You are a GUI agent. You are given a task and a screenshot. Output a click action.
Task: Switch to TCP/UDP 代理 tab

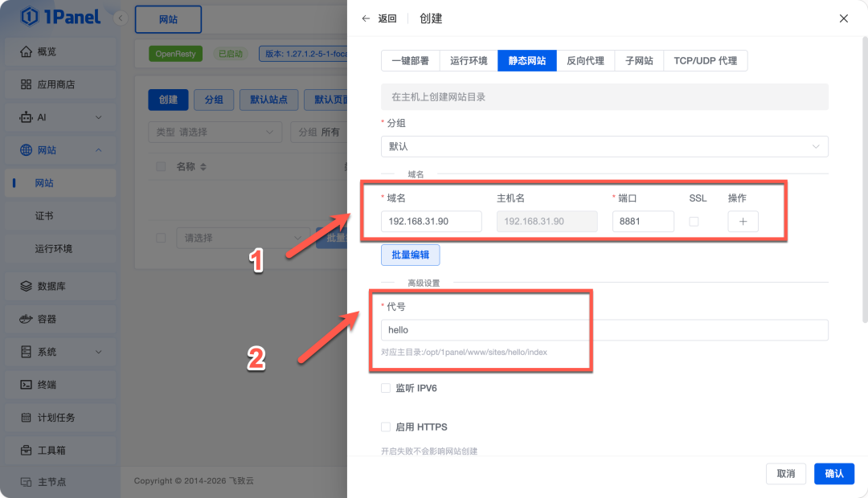pos(706,61)
